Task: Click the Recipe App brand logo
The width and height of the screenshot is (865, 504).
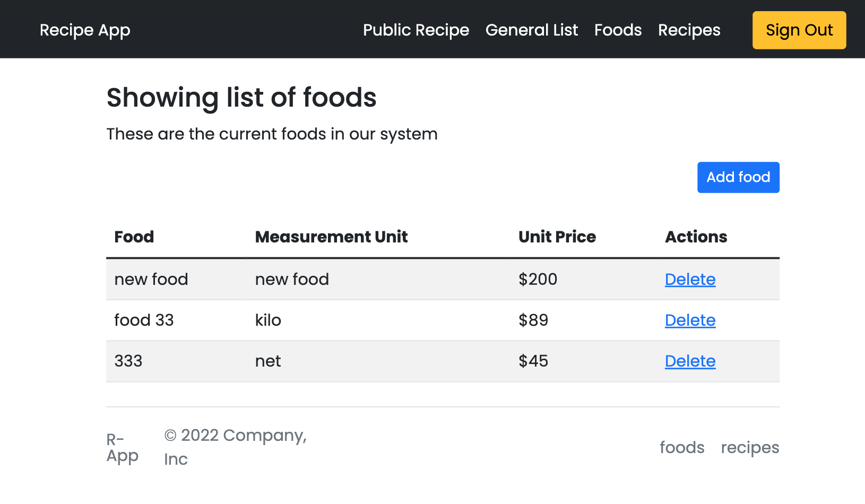Action: point(85,30)
